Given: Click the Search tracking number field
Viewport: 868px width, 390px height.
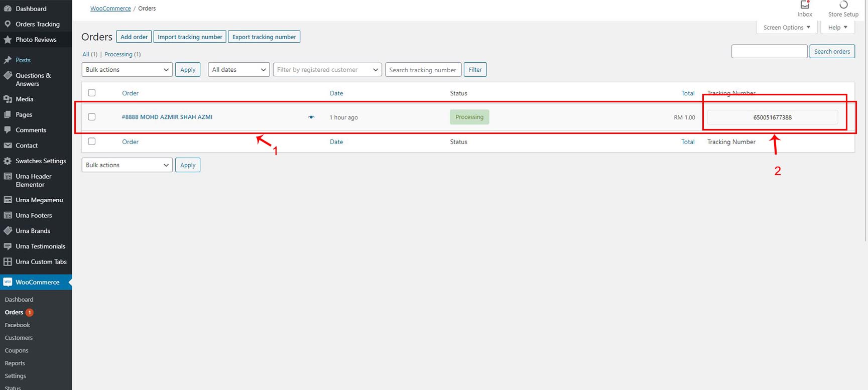Looking at the screenshot, I should point(423,70).
